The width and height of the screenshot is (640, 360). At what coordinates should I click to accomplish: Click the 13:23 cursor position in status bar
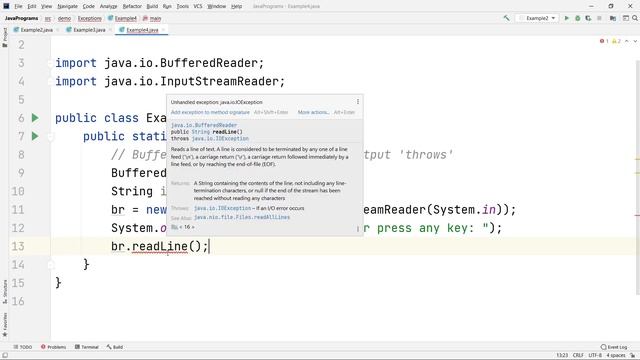coord(562,356)
